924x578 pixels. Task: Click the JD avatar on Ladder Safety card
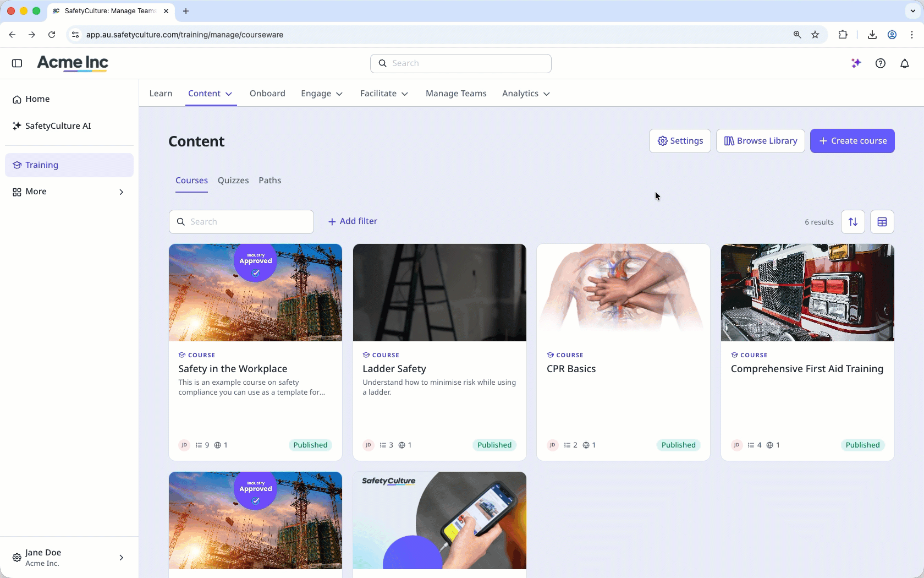point(369,445)
